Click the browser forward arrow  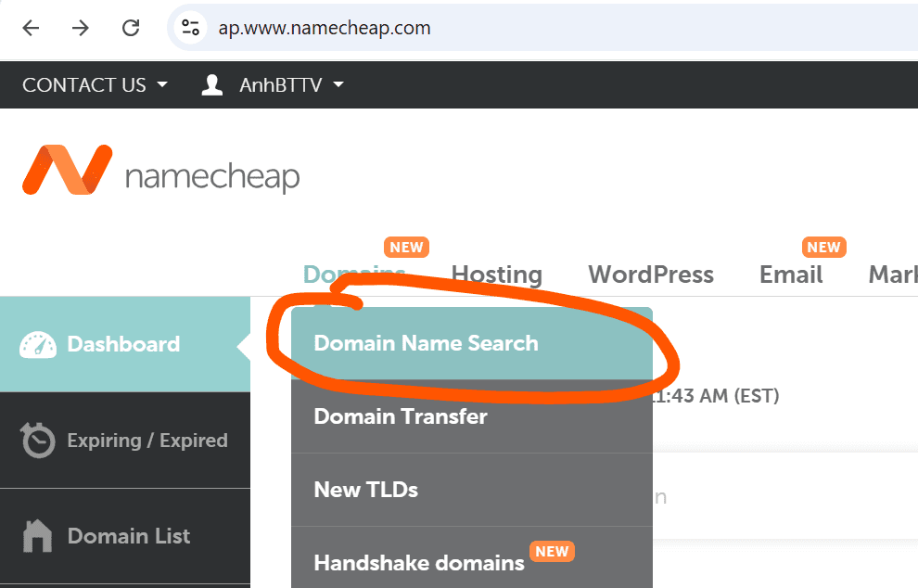81,28
